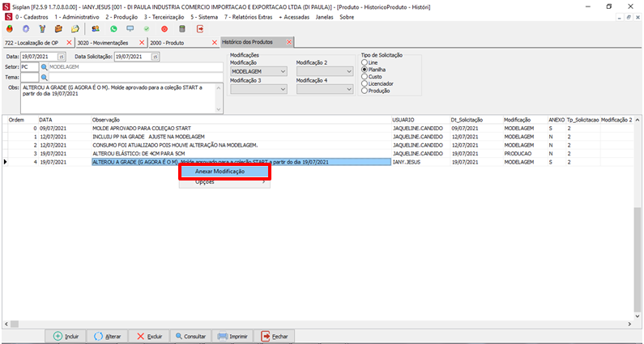This screenshot has height=344, width=644.
Task: Click the green WhatsApp icon in toolbar
Action: (x=113, y=28)
